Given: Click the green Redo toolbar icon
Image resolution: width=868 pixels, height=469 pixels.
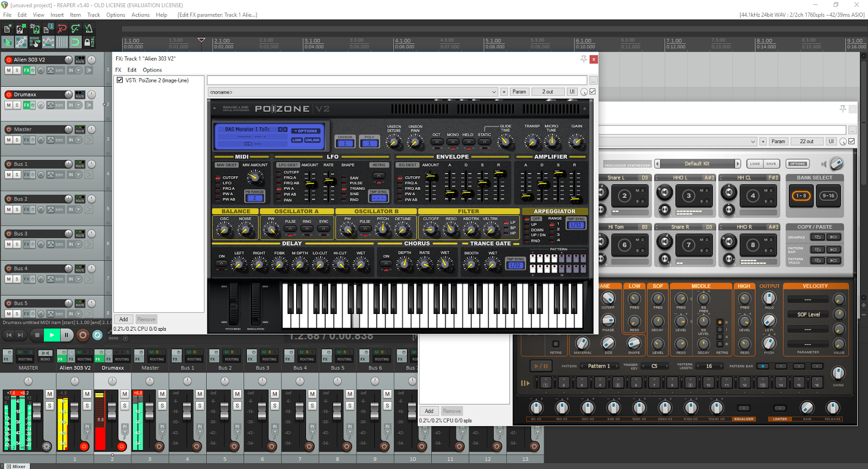Looking at the screenshot, I should coord(75,29).
